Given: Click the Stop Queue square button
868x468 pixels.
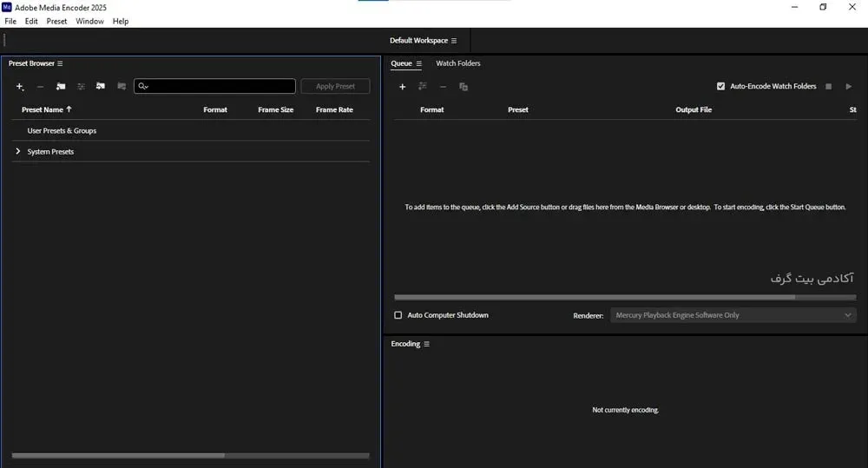Looking at the screenshot, I should 828,87.
